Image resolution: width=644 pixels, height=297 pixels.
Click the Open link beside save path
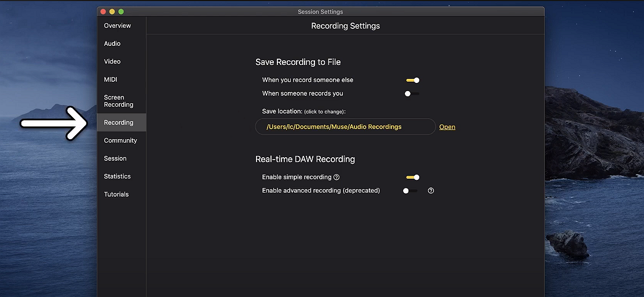(x=447, y=127)
